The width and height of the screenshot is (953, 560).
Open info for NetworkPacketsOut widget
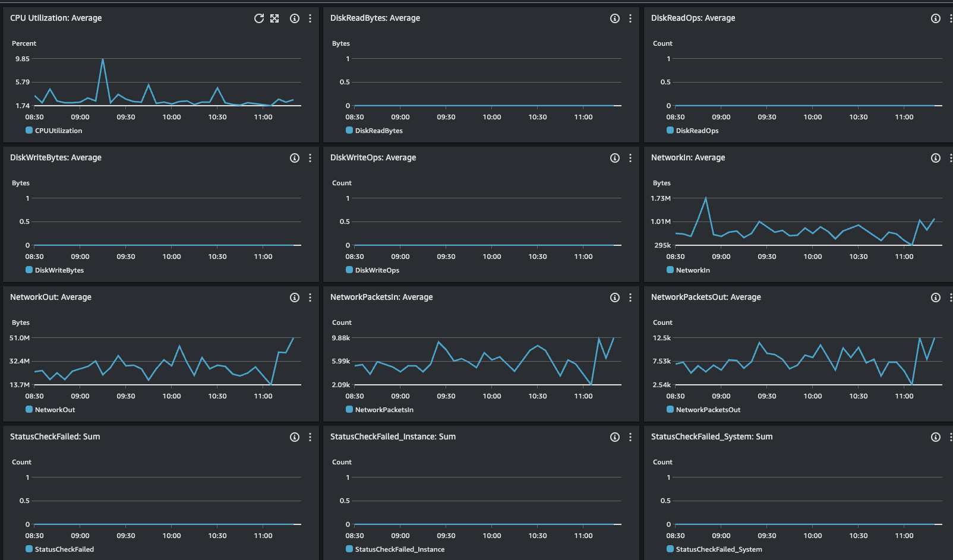coord(936,298)
